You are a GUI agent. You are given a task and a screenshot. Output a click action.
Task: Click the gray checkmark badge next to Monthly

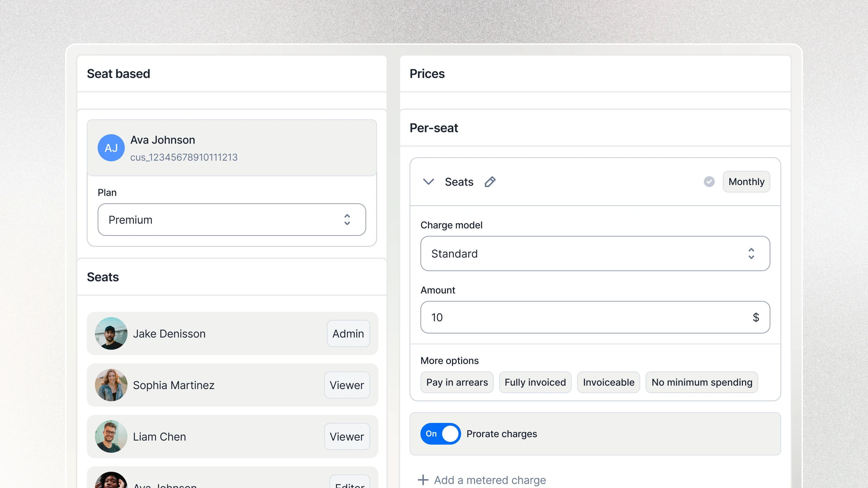click(x=709, y=182)
